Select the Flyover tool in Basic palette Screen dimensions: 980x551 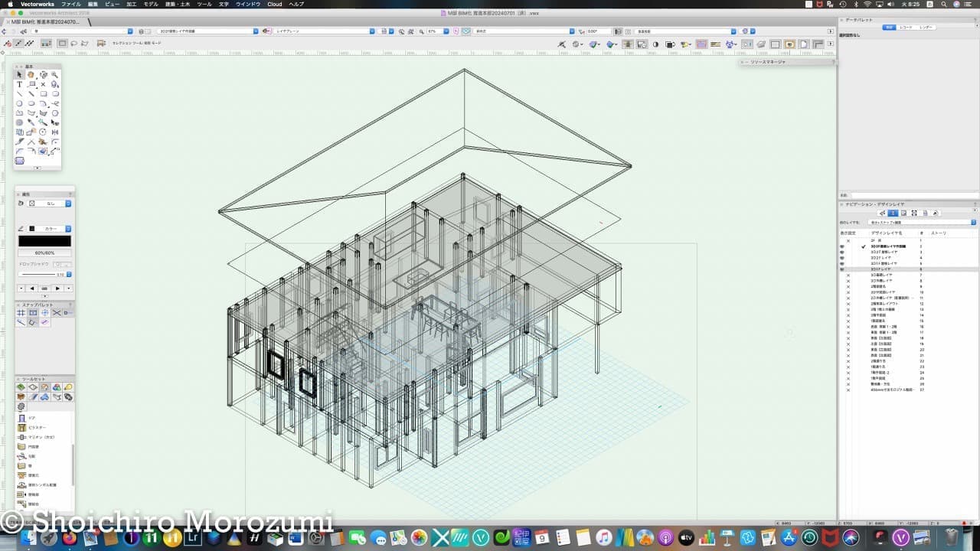[44, 75]
